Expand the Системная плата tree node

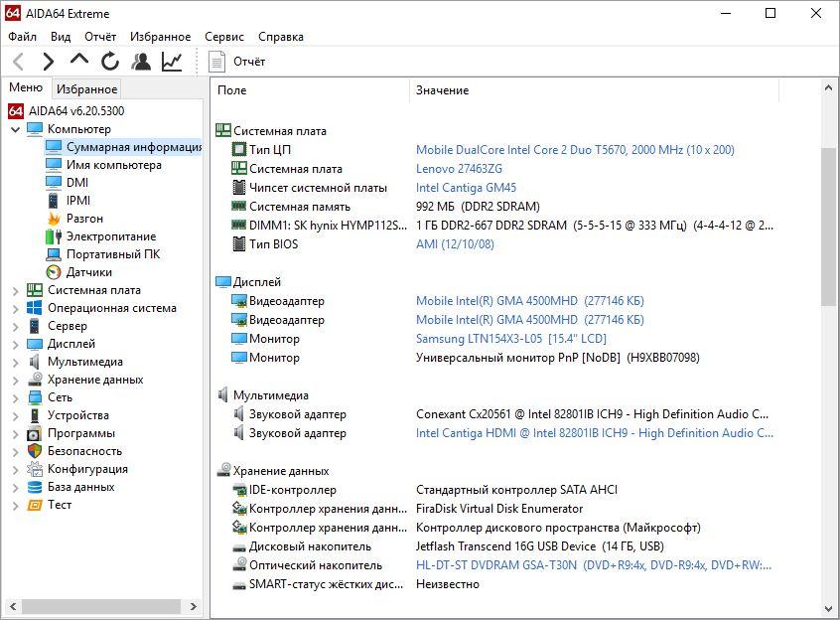[15, 290]
